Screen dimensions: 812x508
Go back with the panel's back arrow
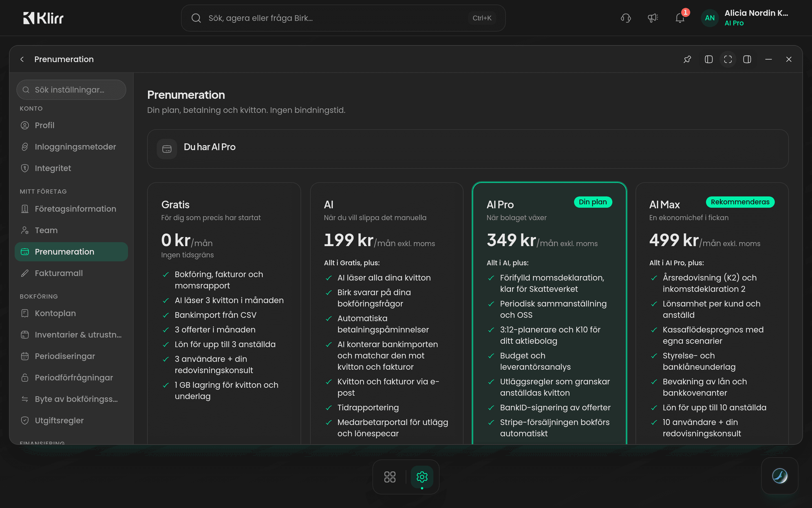(x=22, y=59)
